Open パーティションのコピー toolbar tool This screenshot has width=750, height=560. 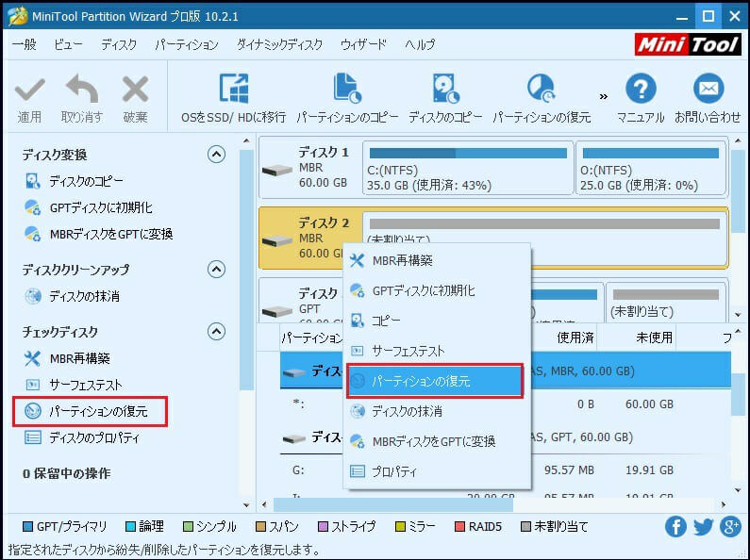[x=347, y=99]
